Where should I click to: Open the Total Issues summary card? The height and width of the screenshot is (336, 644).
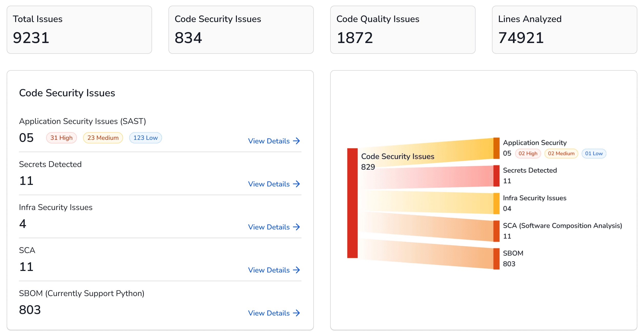[x=79, y=30]
